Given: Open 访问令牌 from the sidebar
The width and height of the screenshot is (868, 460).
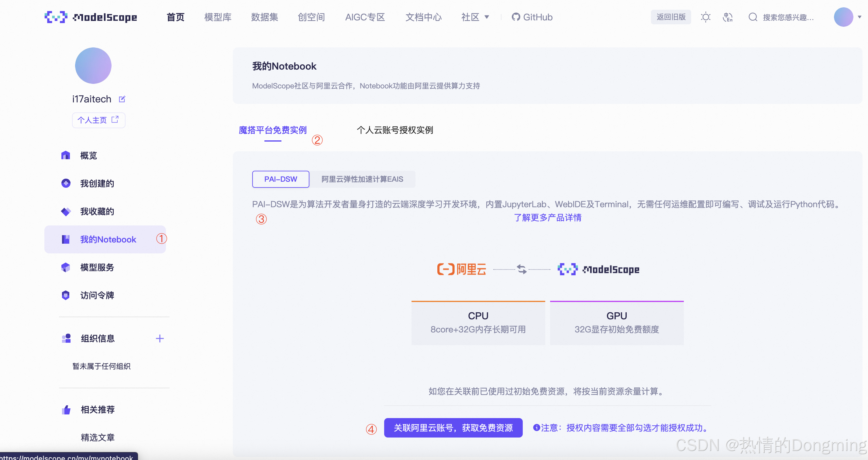Looking at the screenshot, I should (x=97, y=295).
